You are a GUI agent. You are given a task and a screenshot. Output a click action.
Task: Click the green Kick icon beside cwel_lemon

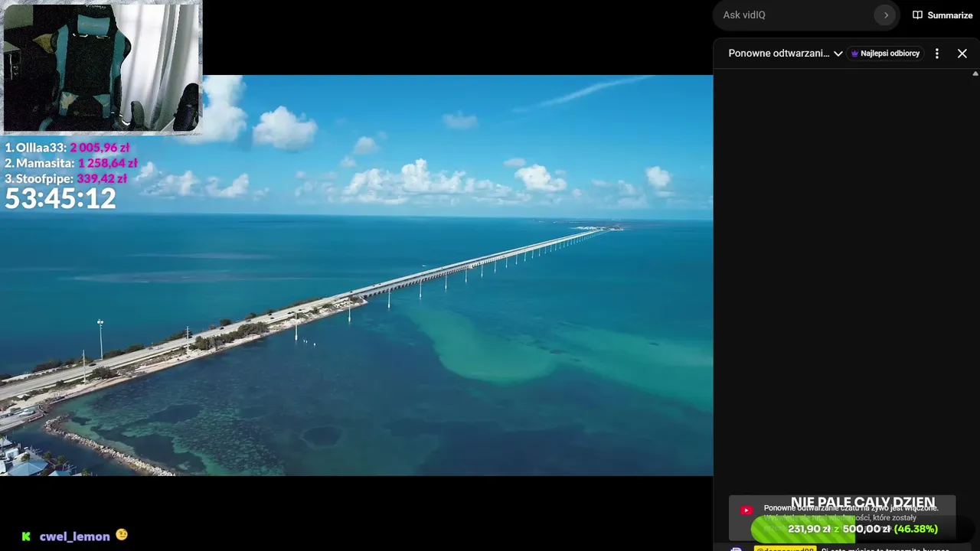click(x=26, y=536)
